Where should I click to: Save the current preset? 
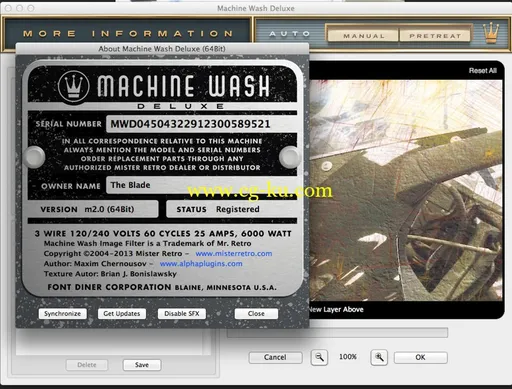pos(142,365)
